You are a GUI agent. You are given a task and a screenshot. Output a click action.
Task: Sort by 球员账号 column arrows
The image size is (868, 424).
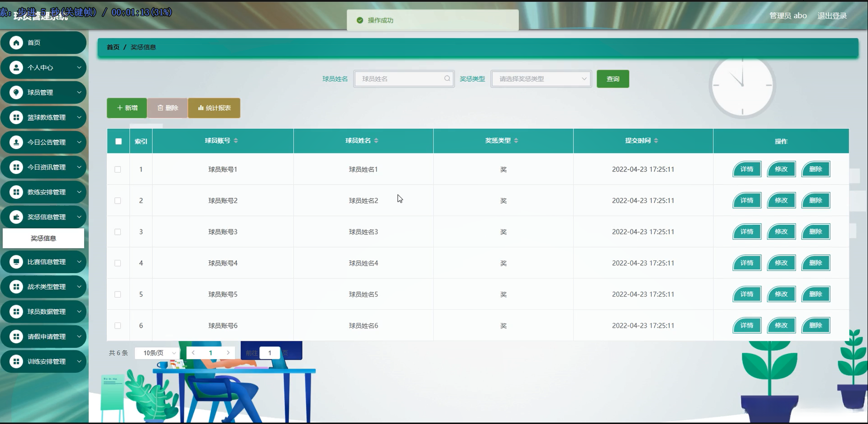[236, 141]
